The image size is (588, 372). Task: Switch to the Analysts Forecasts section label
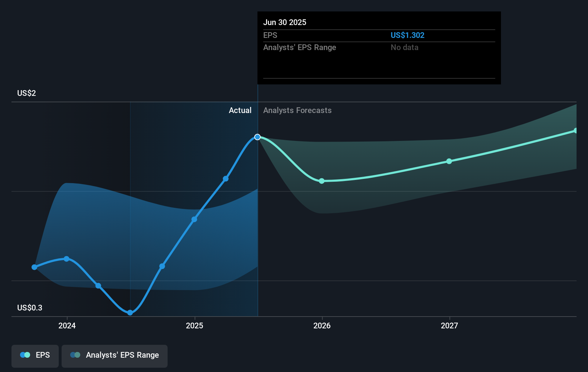click(x=297, y=111)
